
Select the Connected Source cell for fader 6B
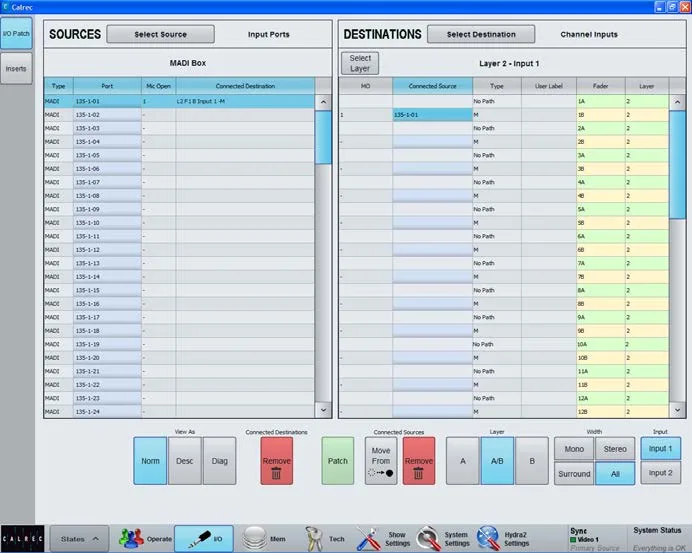(432, 250)
